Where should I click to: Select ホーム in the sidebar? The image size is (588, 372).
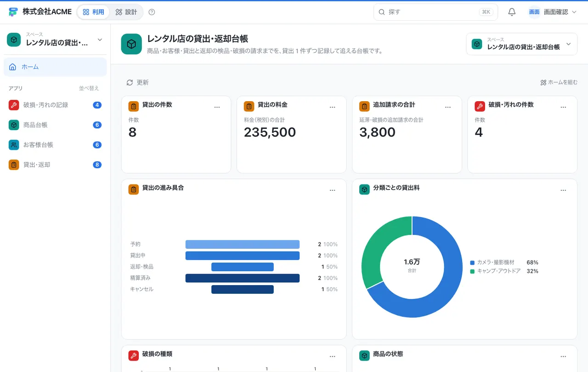pos(55,67)
